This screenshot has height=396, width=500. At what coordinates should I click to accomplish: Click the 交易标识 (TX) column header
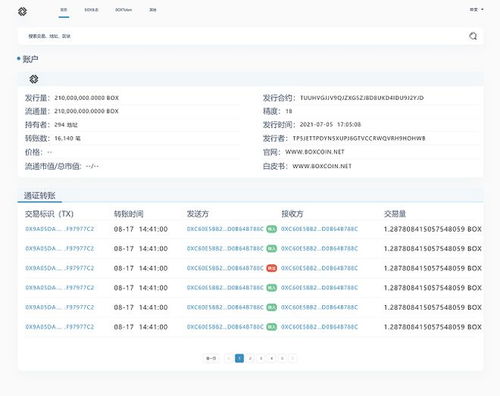[49, 214]
